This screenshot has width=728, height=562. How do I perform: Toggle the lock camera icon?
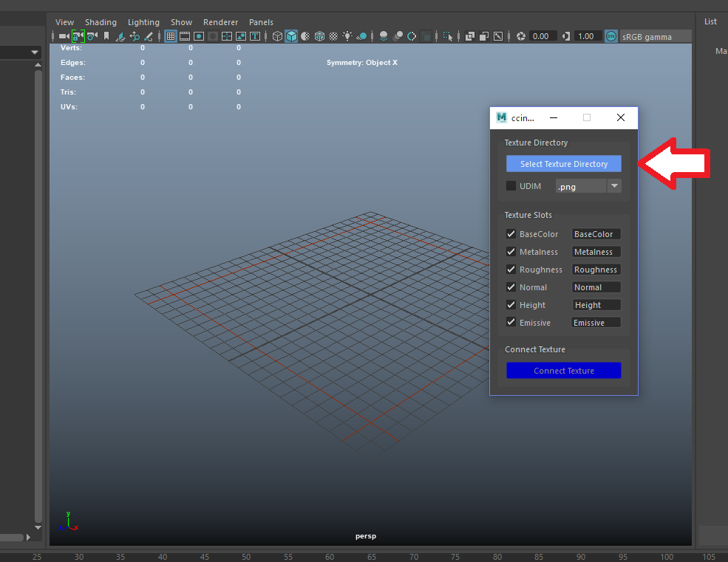[x=78, y=36]
